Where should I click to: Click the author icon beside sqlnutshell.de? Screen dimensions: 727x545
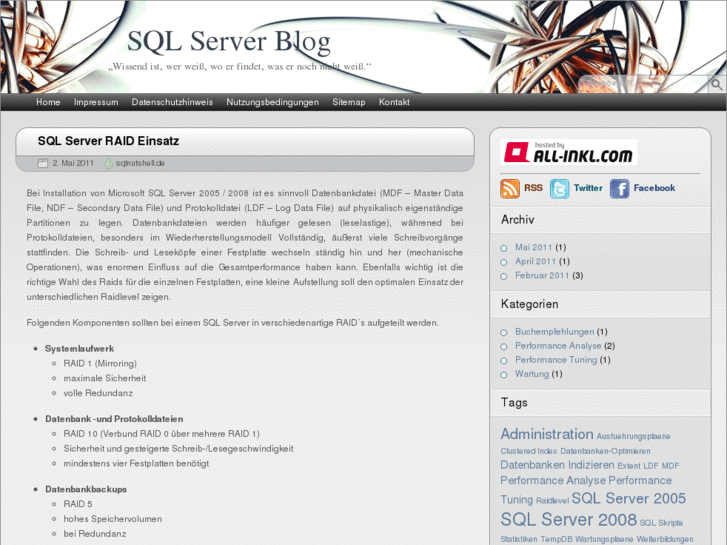tap(108, 163)
